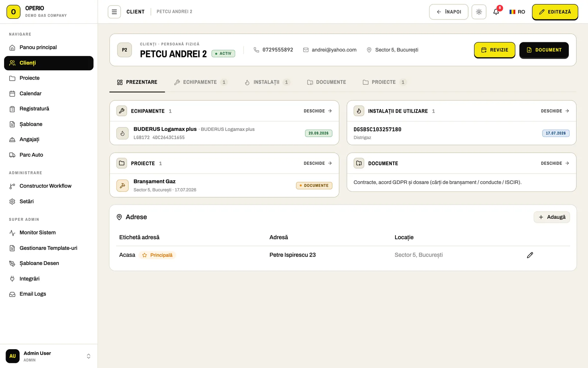588x368 pixels.
Task: Open Registratură in sidebar
Action: coord(49,109)
